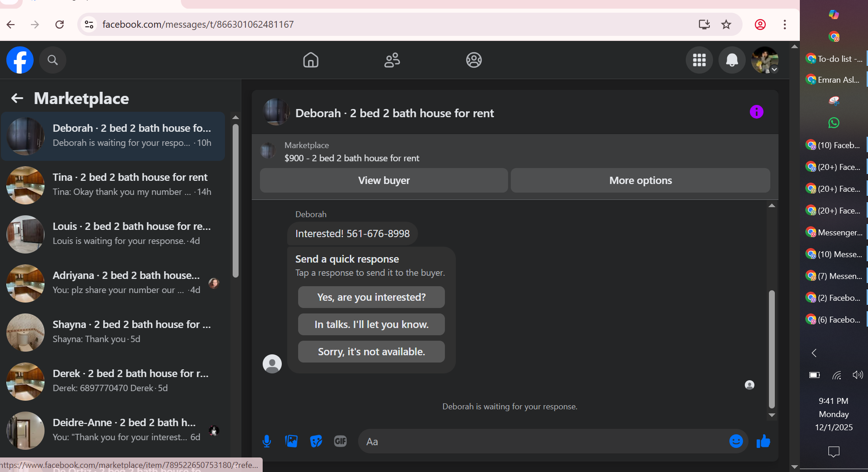This screenshot has height=472, width=868.
Task: Open the Louis conversation
Action: pos(114,234)
